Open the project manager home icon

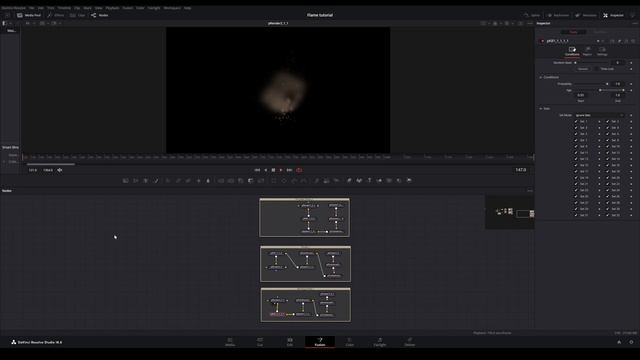619,342
